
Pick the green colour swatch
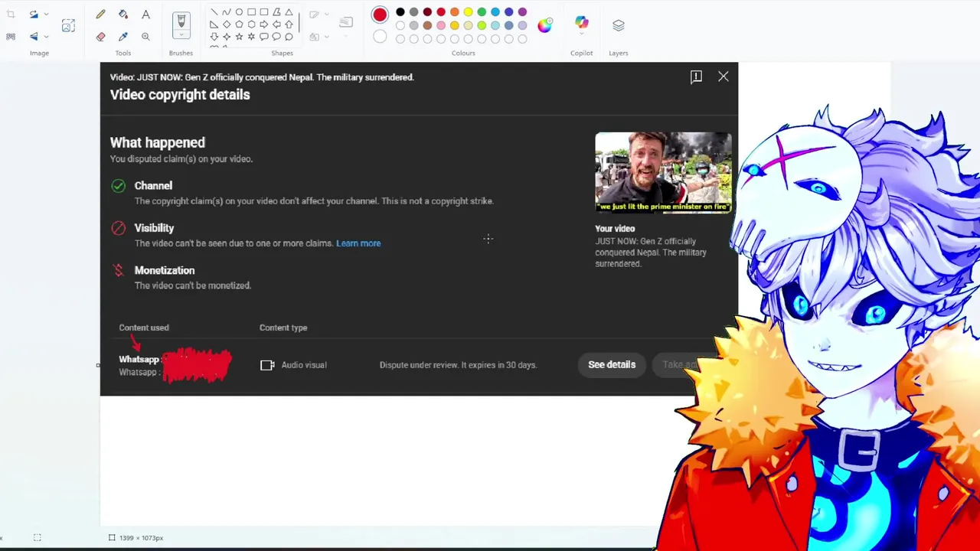[x=482, y=12]
